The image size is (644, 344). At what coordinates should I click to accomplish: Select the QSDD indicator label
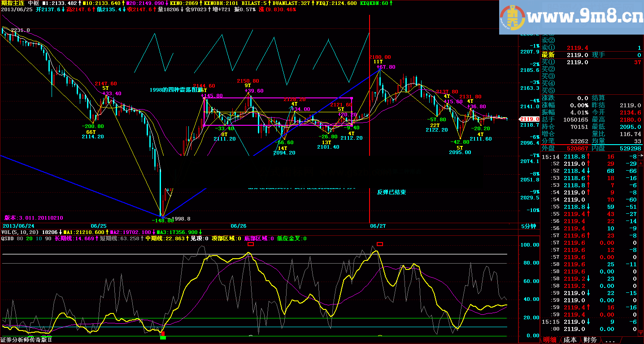(x=8, y=238)
